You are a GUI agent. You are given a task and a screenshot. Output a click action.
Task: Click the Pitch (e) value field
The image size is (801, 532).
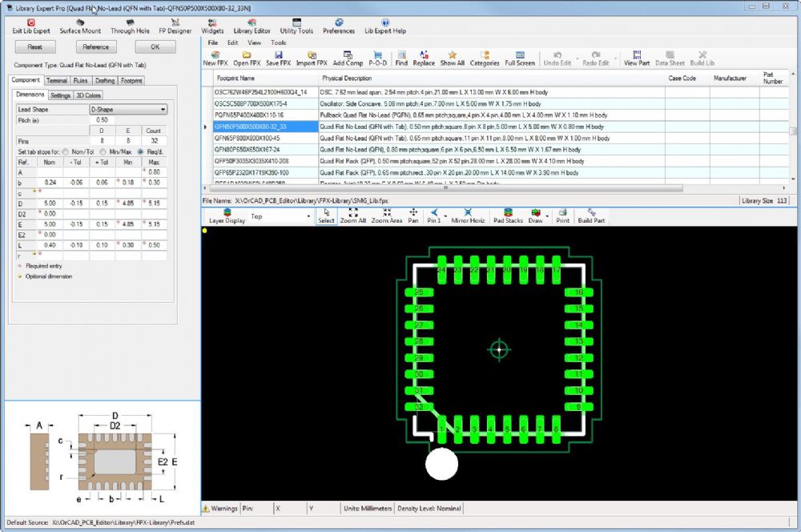(101, 119)
